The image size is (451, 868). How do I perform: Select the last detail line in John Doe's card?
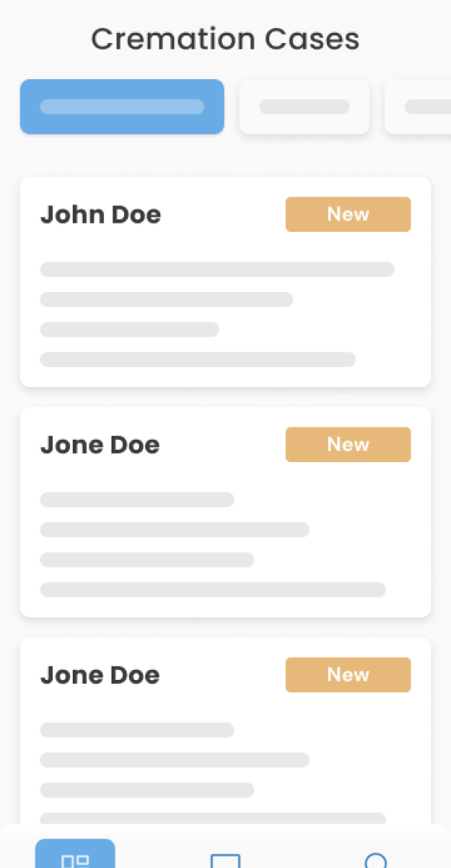(x=197, y=359)
